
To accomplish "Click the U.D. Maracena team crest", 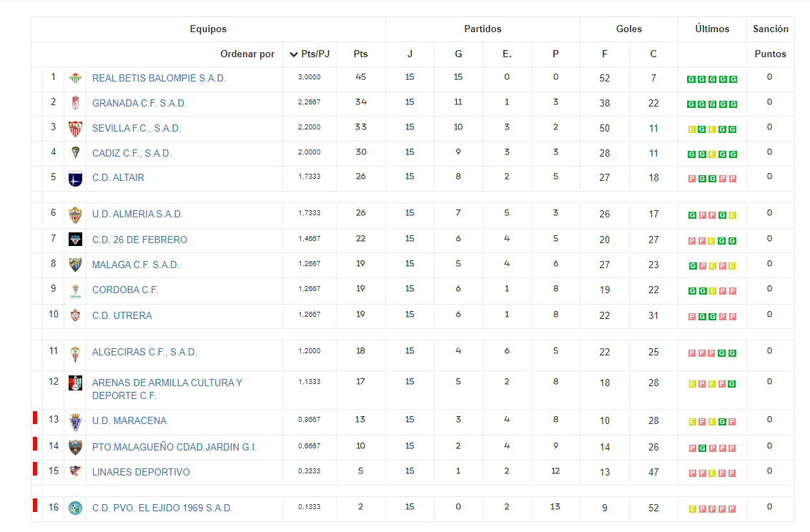I will tap(75, 421).
